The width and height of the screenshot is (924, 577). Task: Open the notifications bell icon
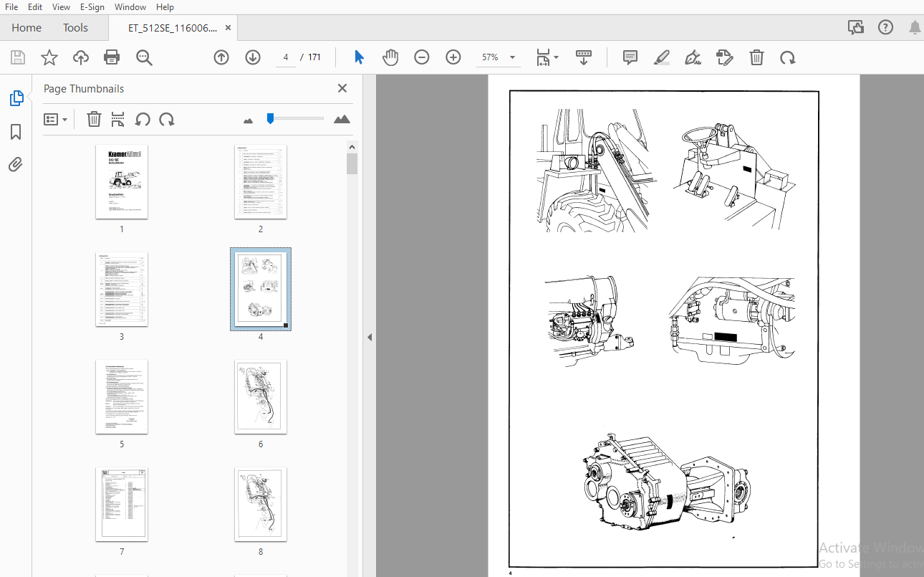(915, 27)
